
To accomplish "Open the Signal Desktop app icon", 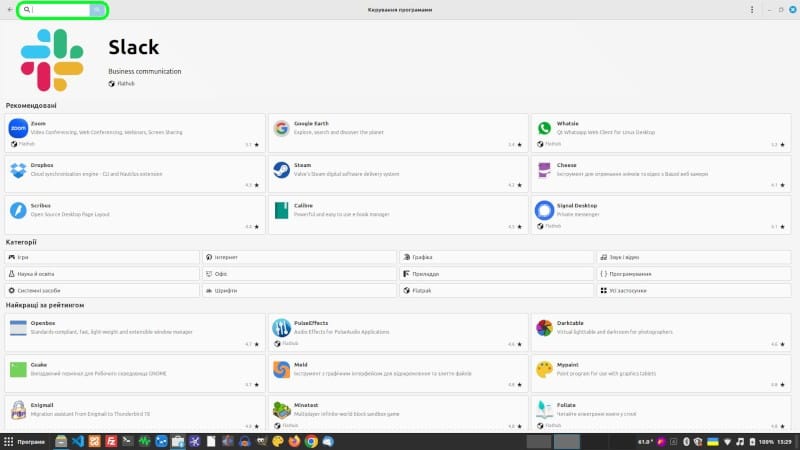I will pos(544,210).
